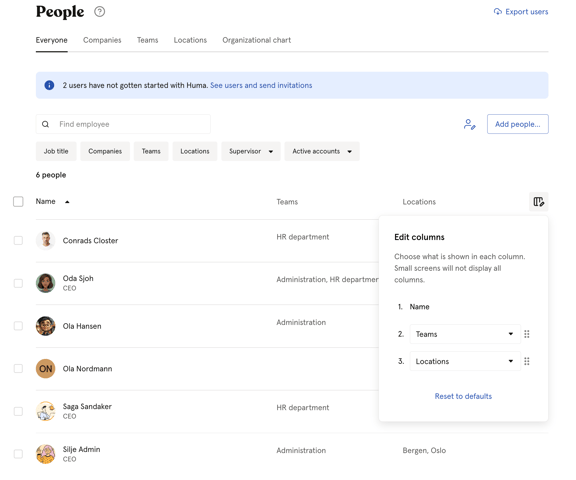The width and height of the screenshot is (576, 480).
Task: Click the Export users cloud icon
Action: point(497,12)
